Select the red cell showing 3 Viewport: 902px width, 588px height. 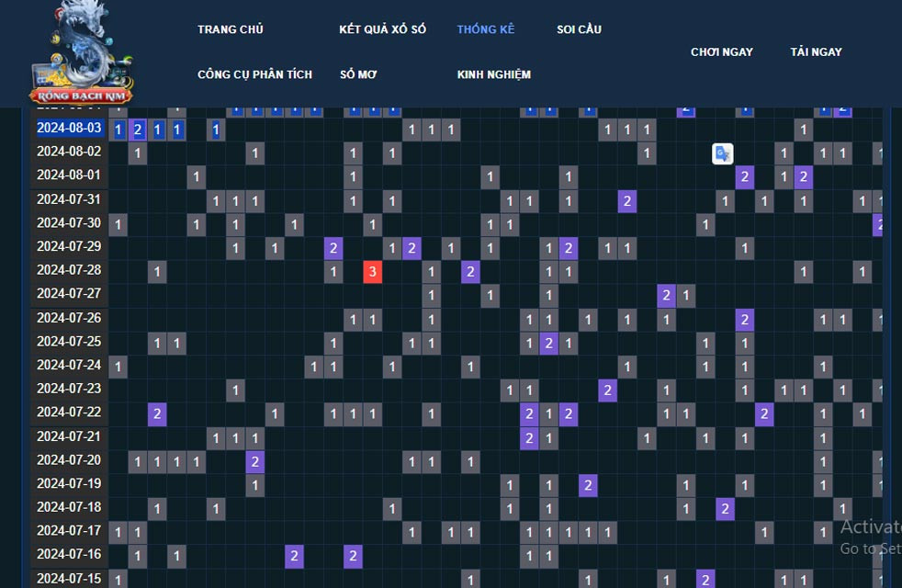[372, 271]
